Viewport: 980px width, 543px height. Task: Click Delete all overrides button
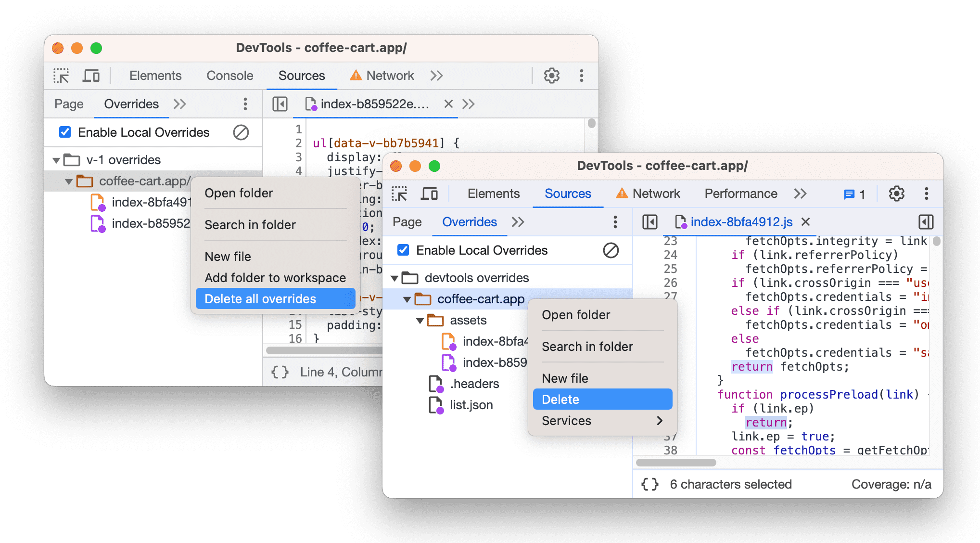pyautogui.click(x=260, y=299)
